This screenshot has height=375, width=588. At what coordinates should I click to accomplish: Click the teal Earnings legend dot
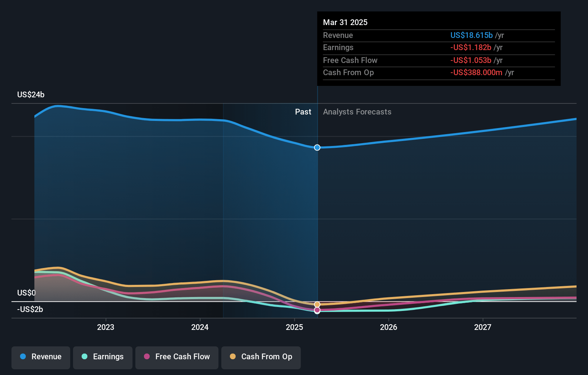[x=85, y=356]
